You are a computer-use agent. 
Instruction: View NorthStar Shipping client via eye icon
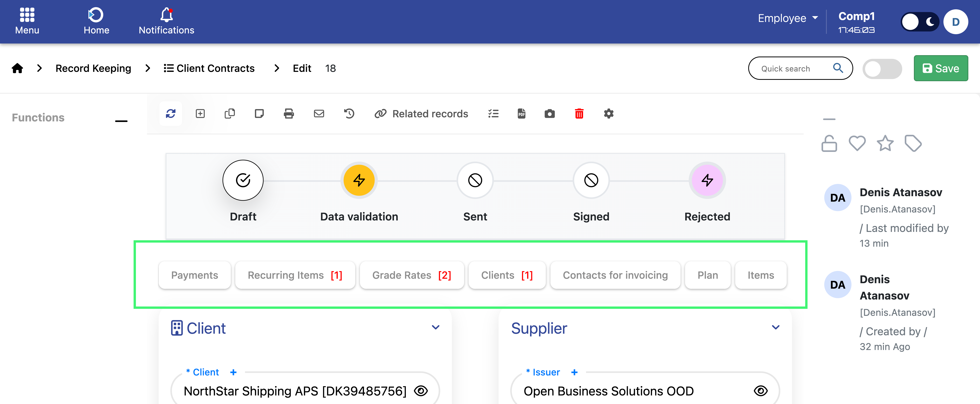421,391
